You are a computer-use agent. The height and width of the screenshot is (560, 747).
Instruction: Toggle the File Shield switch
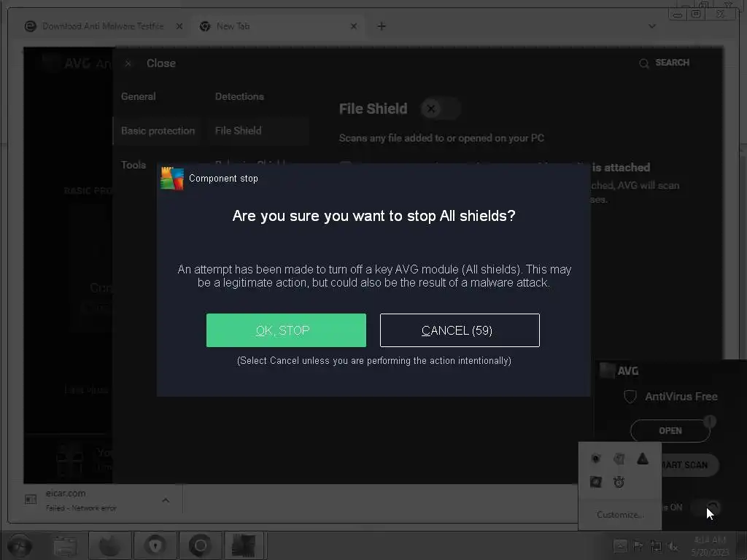tap(441, 109)
